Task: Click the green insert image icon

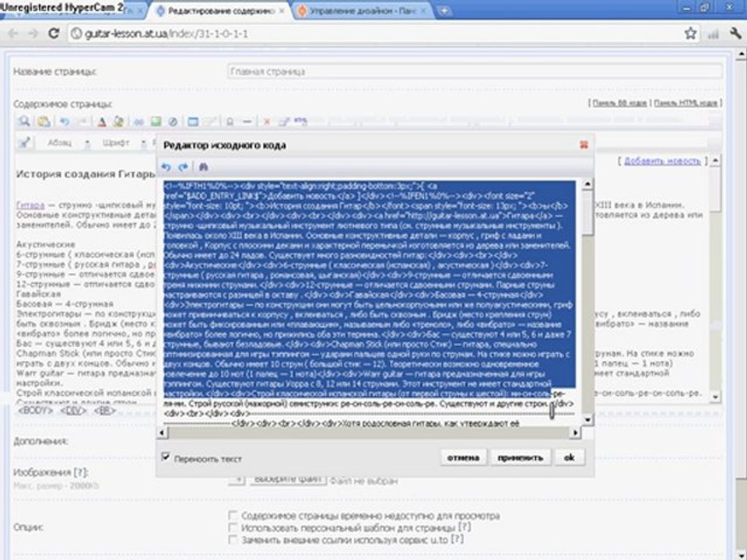Action: (156, 122)
